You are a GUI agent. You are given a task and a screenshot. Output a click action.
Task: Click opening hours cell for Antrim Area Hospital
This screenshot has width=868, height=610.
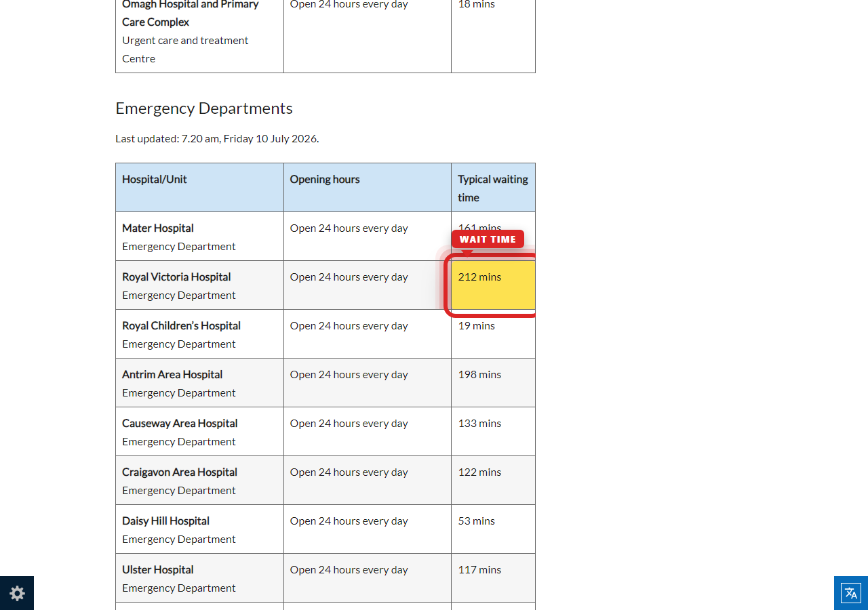point(368,383)
